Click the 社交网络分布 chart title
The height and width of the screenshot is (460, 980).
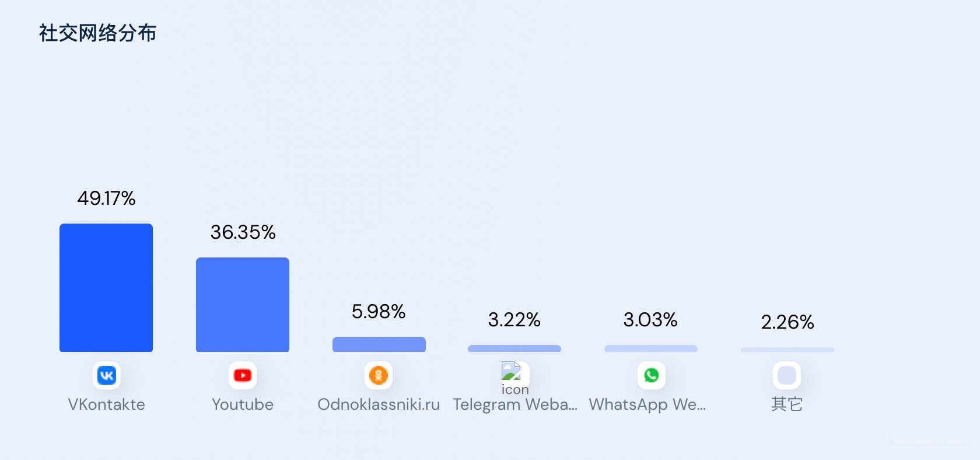pos(97,33)
